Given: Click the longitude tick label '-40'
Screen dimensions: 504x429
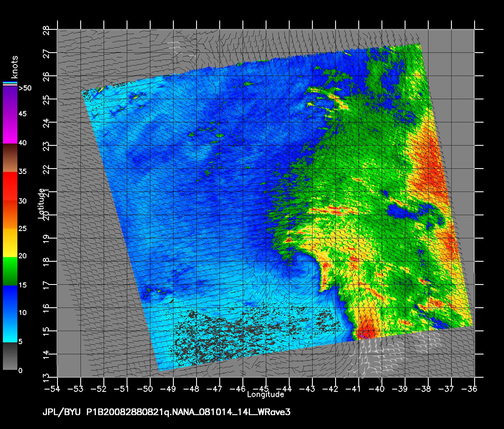Looking at the screenshot, I should pos(377,389).
